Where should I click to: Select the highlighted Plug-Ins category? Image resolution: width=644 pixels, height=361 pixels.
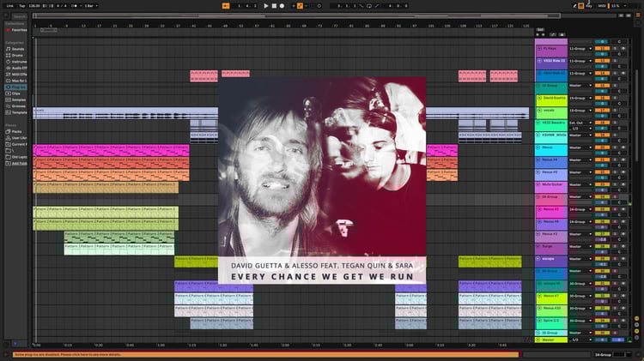16,87
